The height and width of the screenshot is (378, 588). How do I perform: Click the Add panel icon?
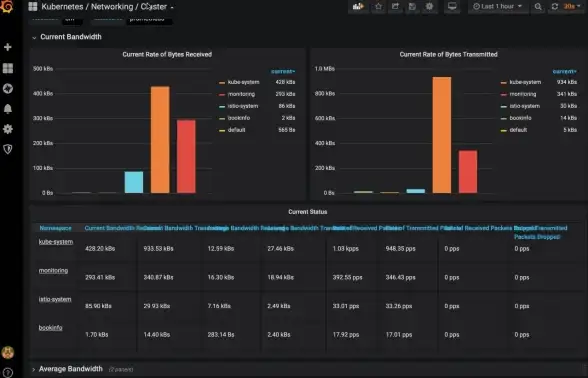click(358, 6)
